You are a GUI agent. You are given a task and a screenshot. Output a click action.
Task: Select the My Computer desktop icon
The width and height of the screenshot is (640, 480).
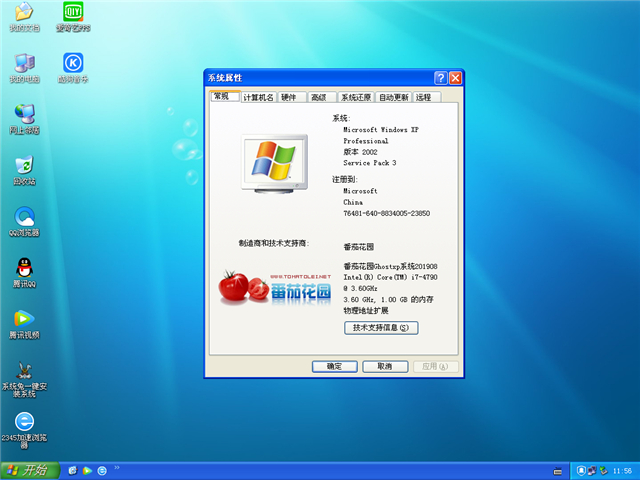pyautogui.click(x=24, y=68)
